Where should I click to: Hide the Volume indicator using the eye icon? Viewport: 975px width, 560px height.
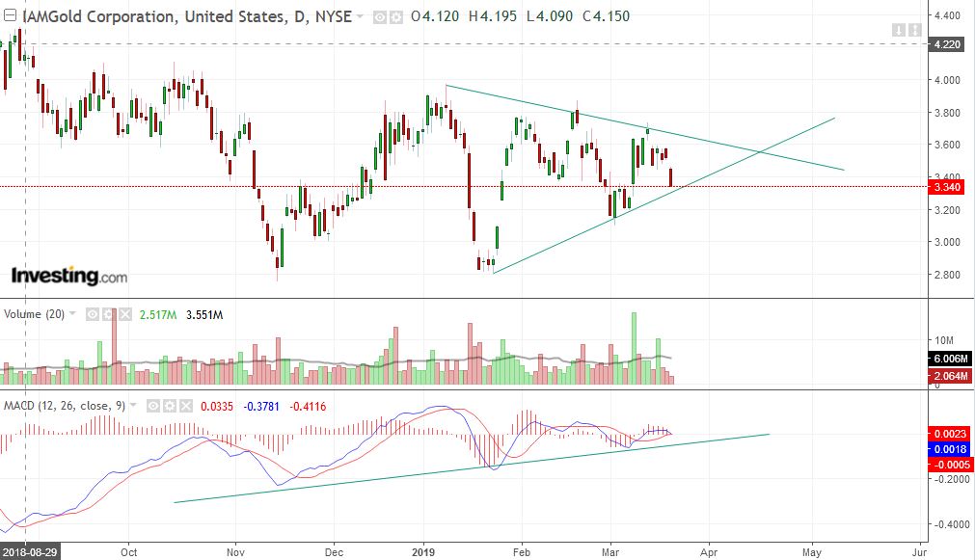click(x=93, y=314)
